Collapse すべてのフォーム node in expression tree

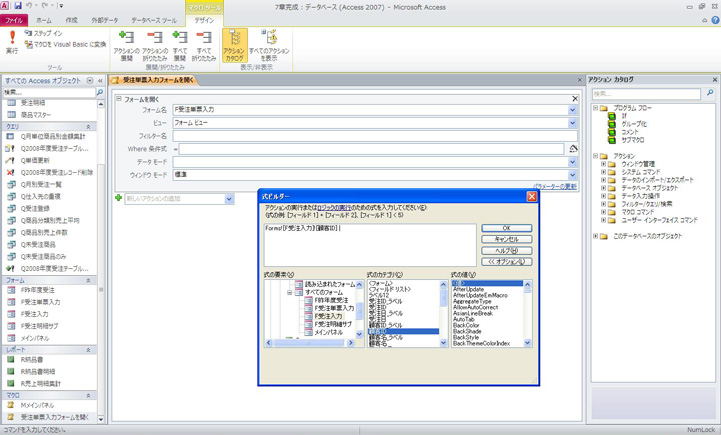click(290, 292)
